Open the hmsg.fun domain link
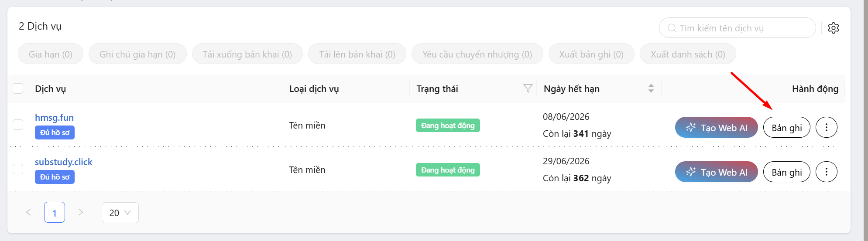The image size is (868, 241). [x=54, y=118]
